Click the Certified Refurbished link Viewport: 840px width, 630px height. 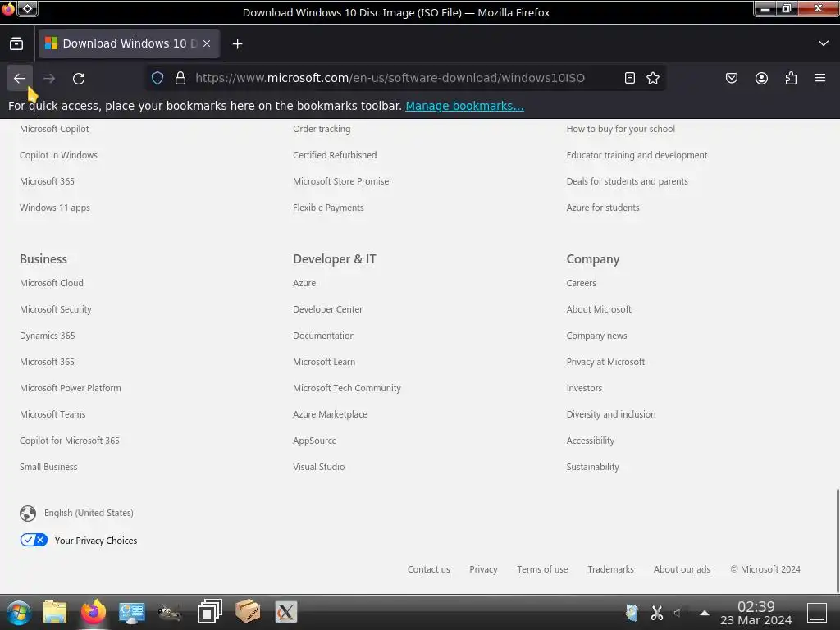point(335,155)
